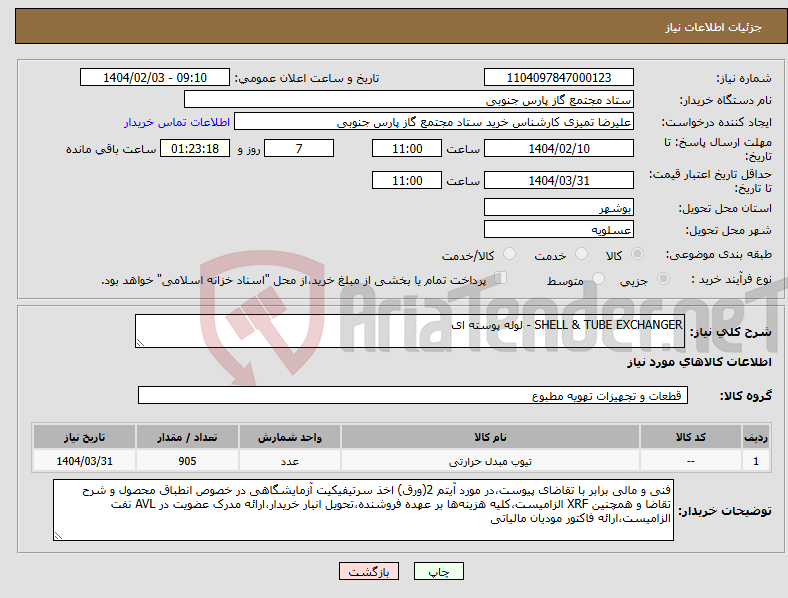Click the چاپ (print) button
788x598 pixels.
coord(438,571)
